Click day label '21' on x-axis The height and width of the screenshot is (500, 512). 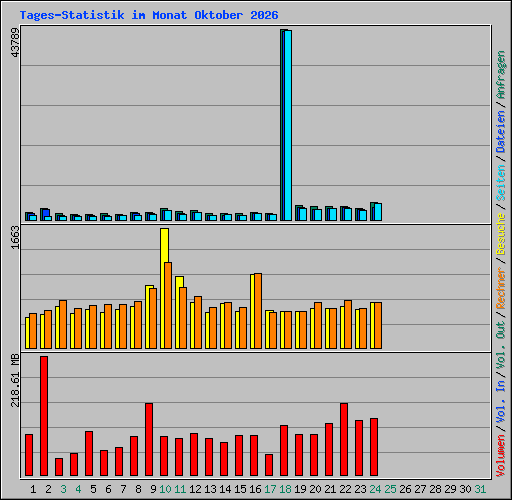pyautogui.click(x=330, y=489)
